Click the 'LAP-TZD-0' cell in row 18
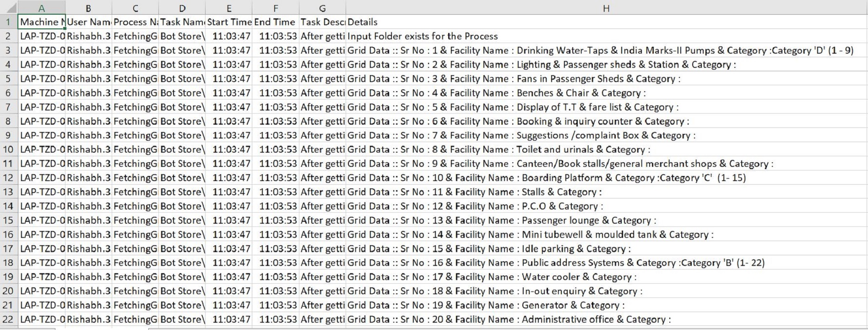This screenshot has height=330, width=868. (42, 263)
